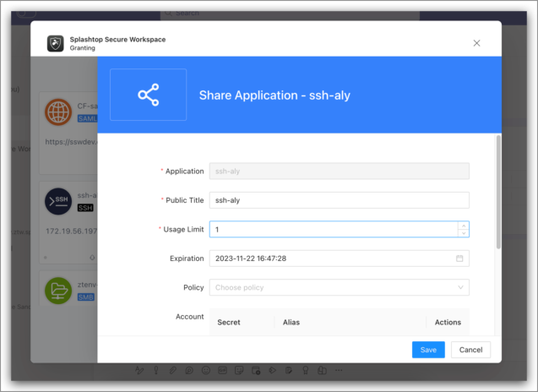
Task: Click the arrow-shaped icon in compose toolbar
Action: click(272, 370)
